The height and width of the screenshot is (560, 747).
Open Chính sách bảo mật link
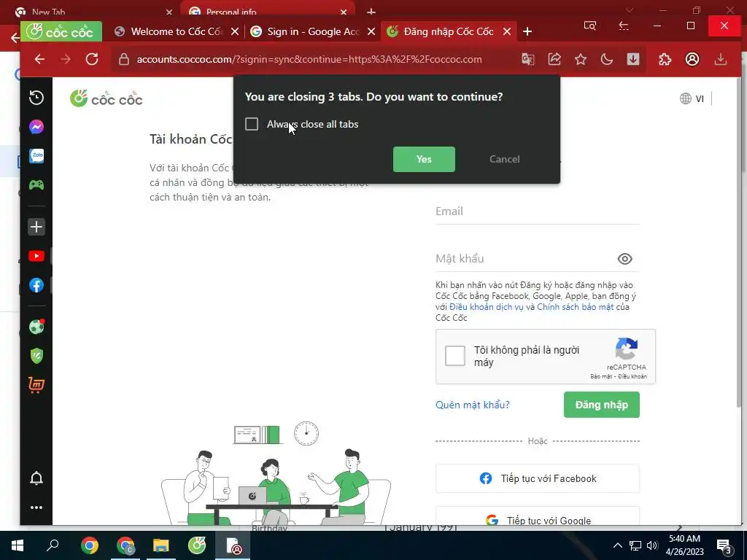click(x=575, y=307)
